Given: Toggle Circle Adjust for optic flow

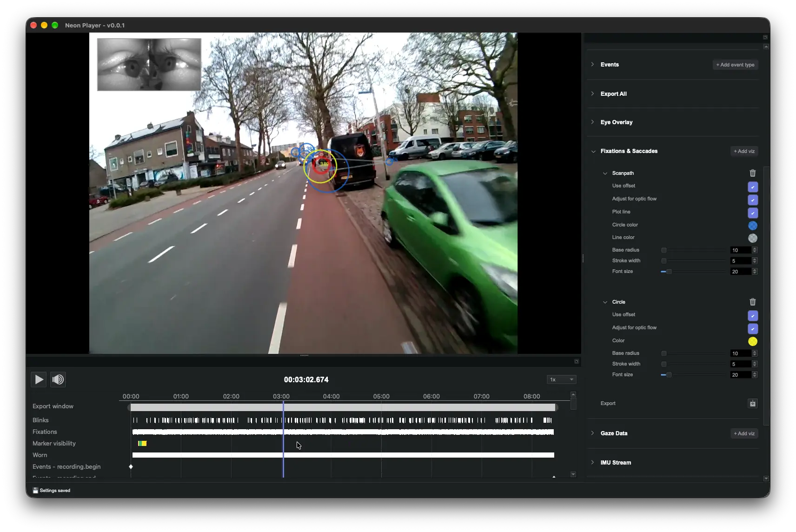Looking at the screenshot, I should tap(753, 329).
